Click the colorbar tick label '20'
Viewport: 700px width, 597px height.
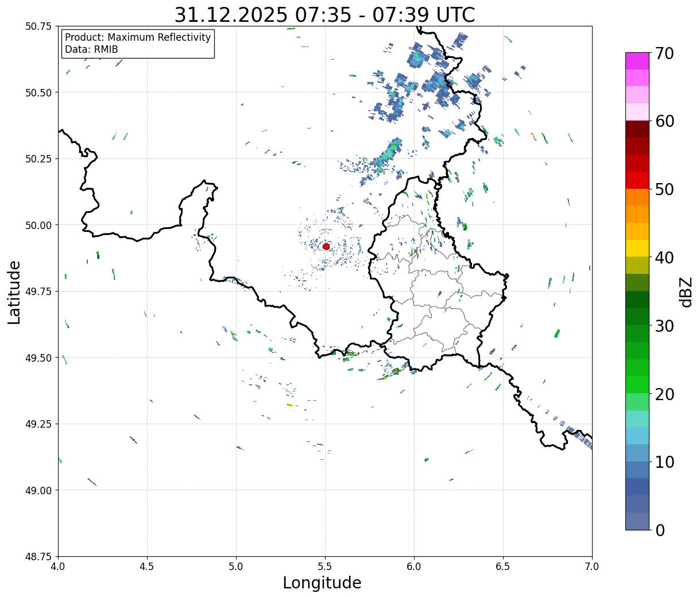tap(664, 394)
